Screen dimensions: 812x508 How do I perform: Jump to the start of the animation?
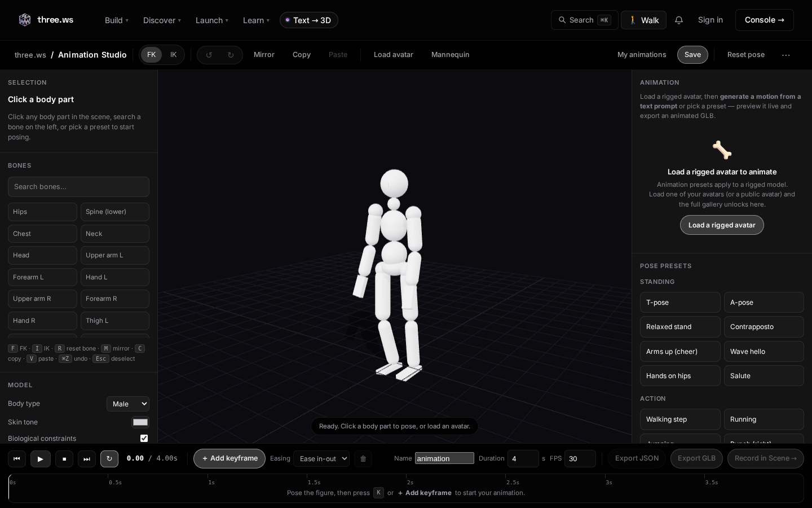point(17,459)
